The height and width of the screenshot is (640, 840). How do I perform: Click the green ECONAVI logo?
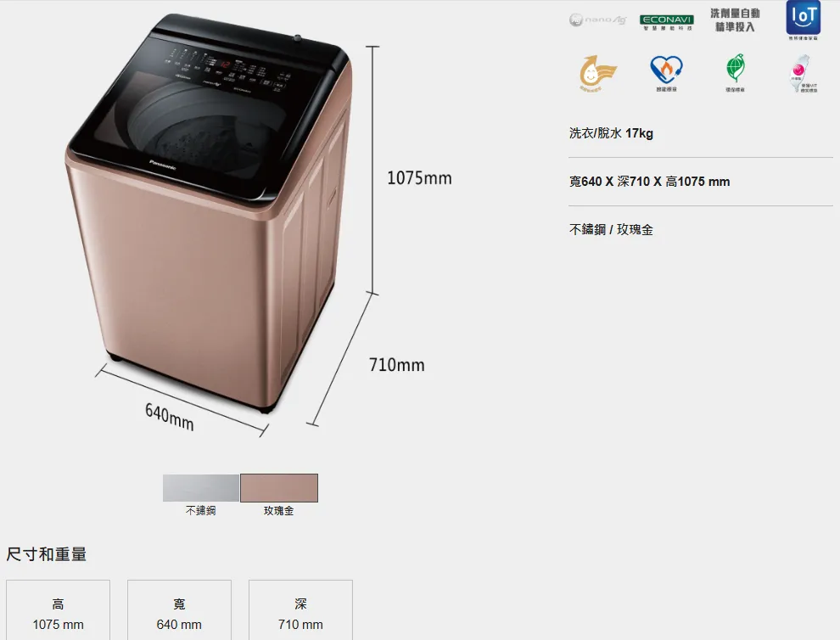coord(666,23)
